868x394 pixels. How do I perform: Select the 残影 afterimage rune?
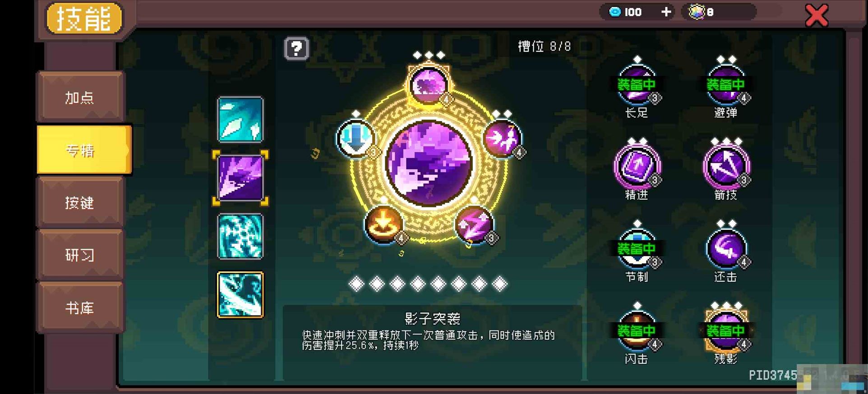click(x=726, y=330)
